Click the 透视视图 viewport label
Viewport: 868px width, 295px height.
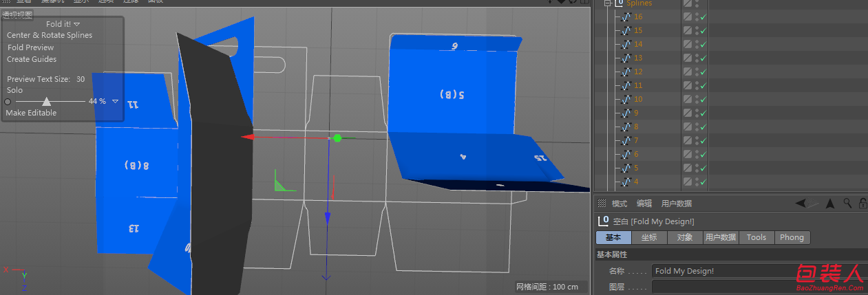(x=17, y=14)
